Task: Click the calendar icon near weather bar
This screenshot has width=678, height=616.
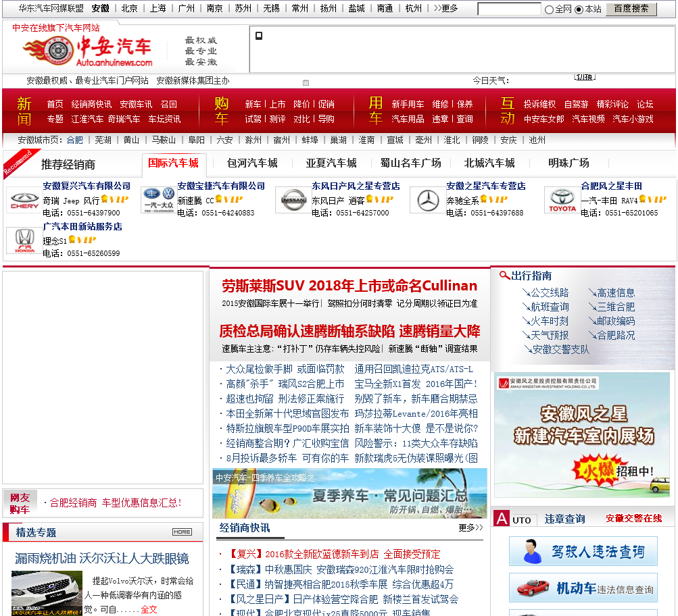Action: coord(306,82)
